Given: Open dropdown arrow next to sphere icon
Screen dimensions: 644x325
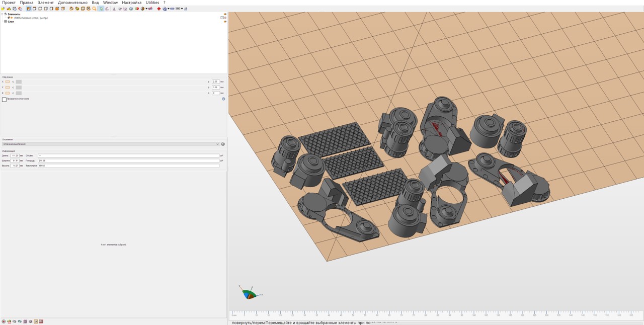Looking at the screenshot, I should (x=146, y=9).
